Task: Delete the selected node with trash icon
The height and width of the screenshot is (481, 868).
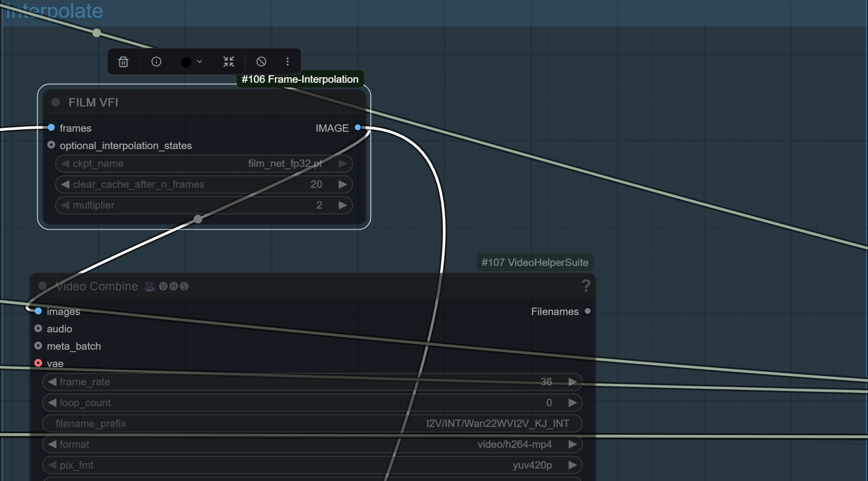Action: click(123, 61)
